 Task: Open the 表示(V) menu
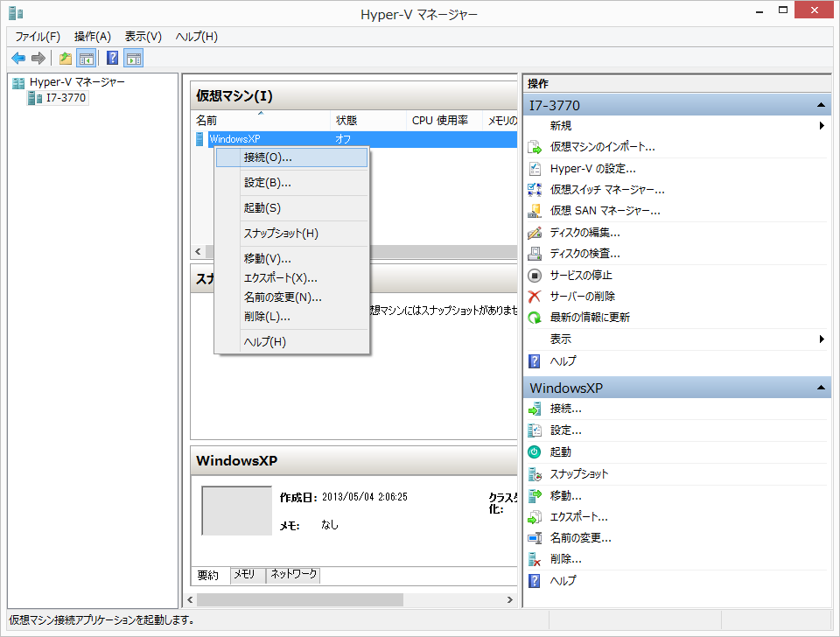click(x=143, y=37)
